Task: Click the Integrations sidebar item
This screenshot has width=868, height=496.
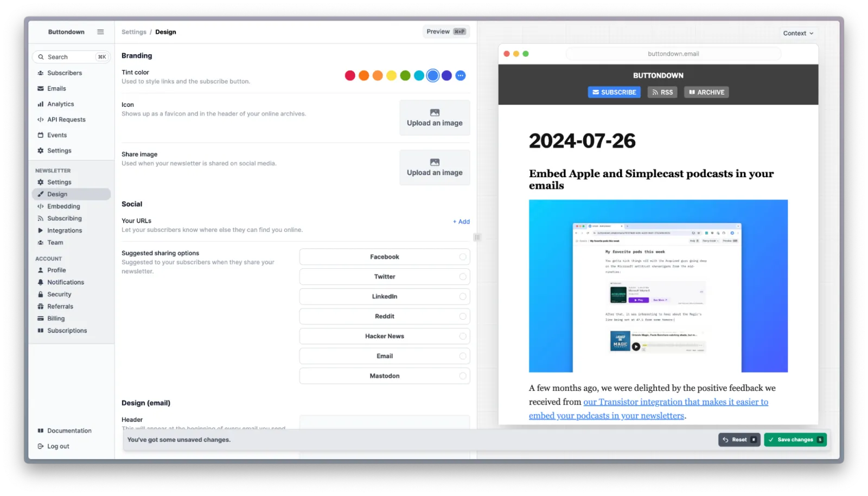Action: pyautogui.click(x=64, y=230)
